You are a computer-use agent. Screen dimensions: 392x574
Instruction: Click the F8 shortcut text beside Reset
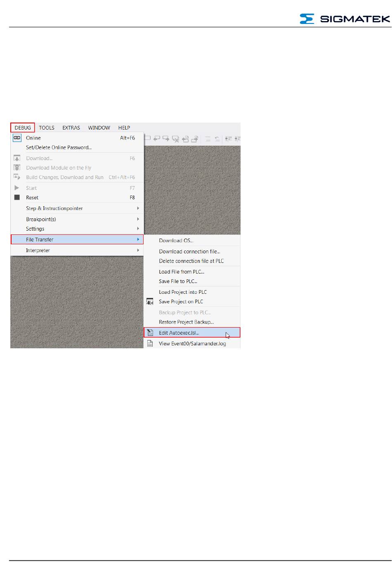132,197
